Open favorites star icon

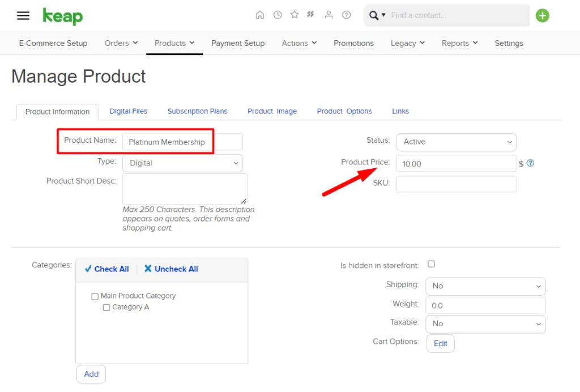[x=295, y=15]
